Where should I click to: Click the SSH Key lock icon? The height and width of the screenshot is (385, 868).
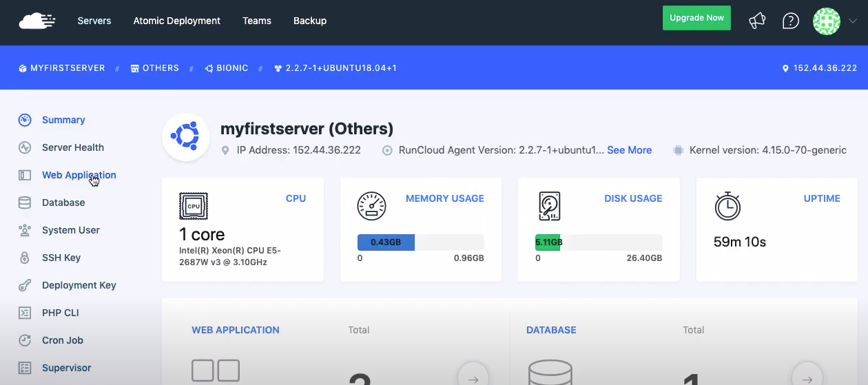(25, 258)
